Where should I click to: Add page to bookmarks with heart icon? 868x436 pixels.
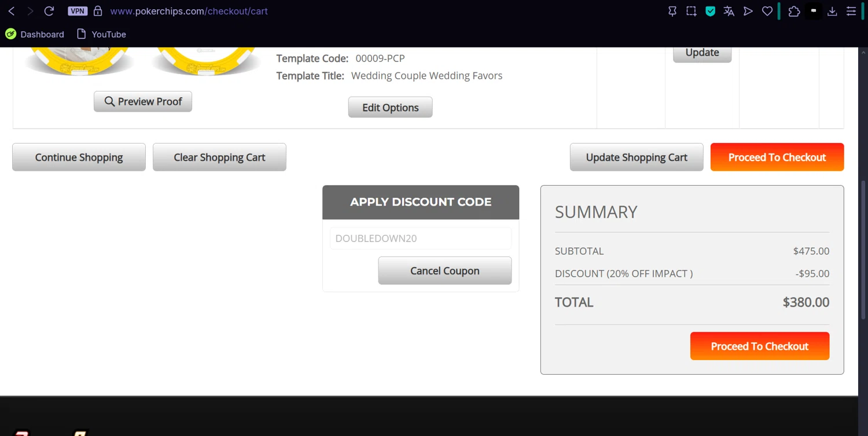(767, 11)
